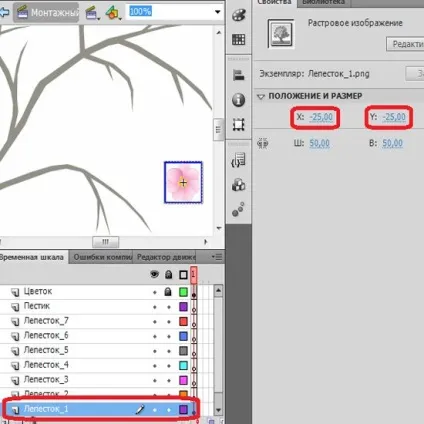Click the Монтажный scene button
The image size is (424, 424).
(x=47, y=13)
